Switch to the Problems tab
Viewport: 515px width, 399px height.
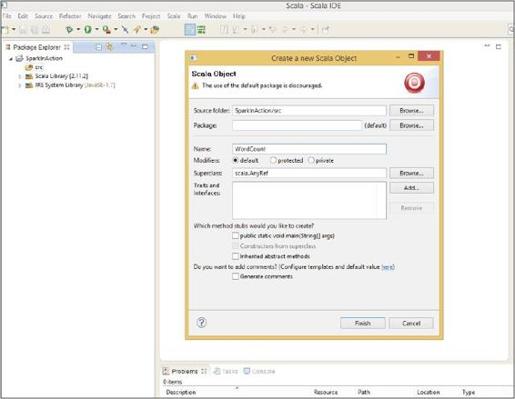click(185, 371)
